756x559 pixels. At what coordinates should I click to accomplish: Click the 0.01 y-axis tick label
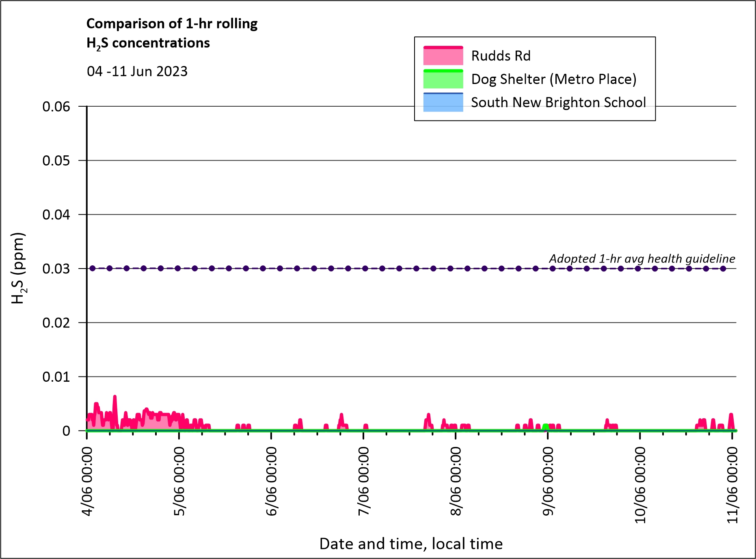click(x=56, y=377)
